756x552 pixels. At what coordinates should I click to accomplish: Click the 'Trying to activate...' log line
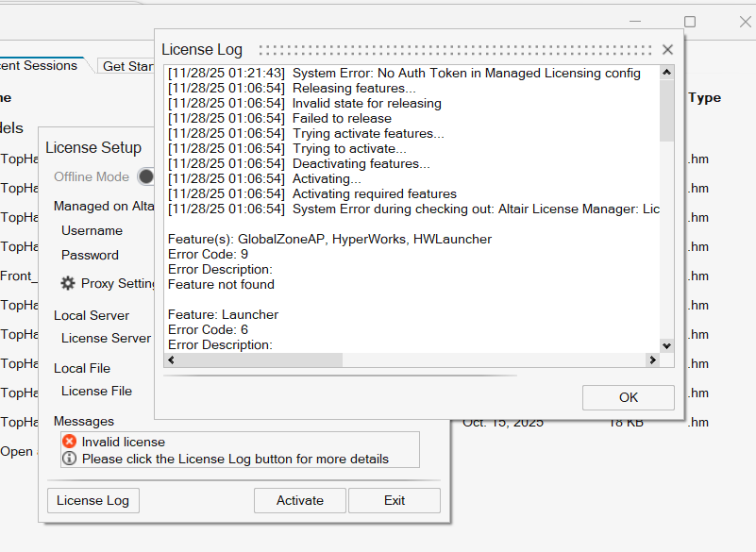coord(287,148)
